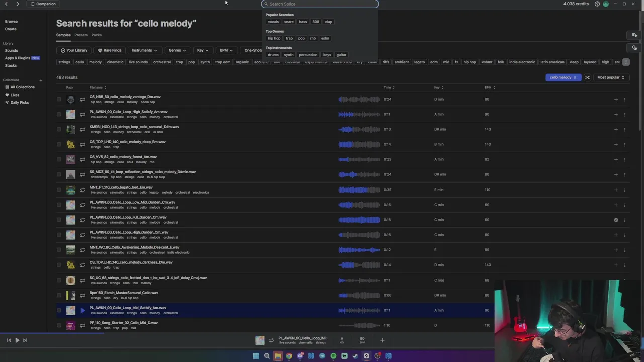Image resolution: width=644 pixels, height=362 pixels.
Task: Sort results by Key column
Action: click(438, 88)
